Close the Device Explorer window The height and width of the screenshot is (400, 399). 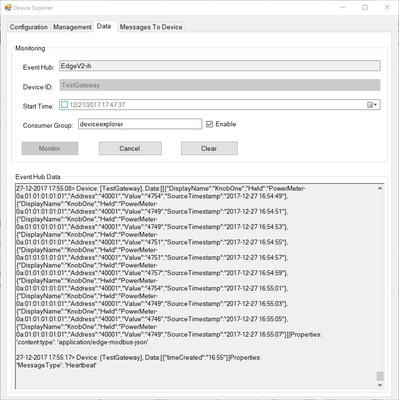click(387, 7)
